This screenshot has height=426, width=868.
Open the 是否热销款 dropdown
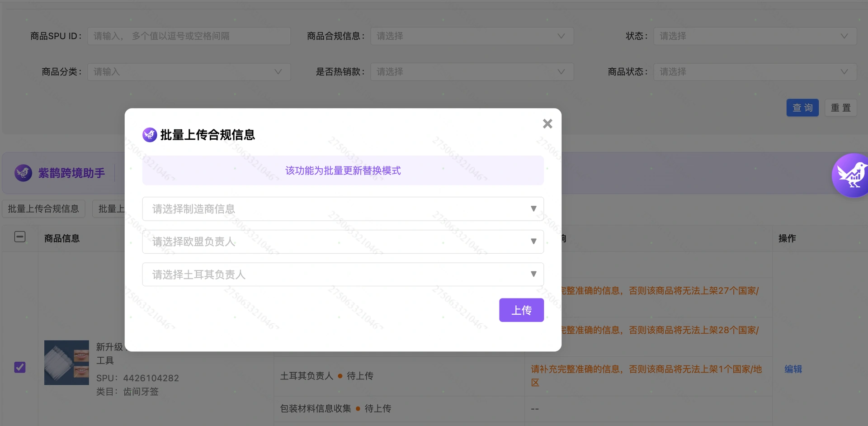point(472,72)
